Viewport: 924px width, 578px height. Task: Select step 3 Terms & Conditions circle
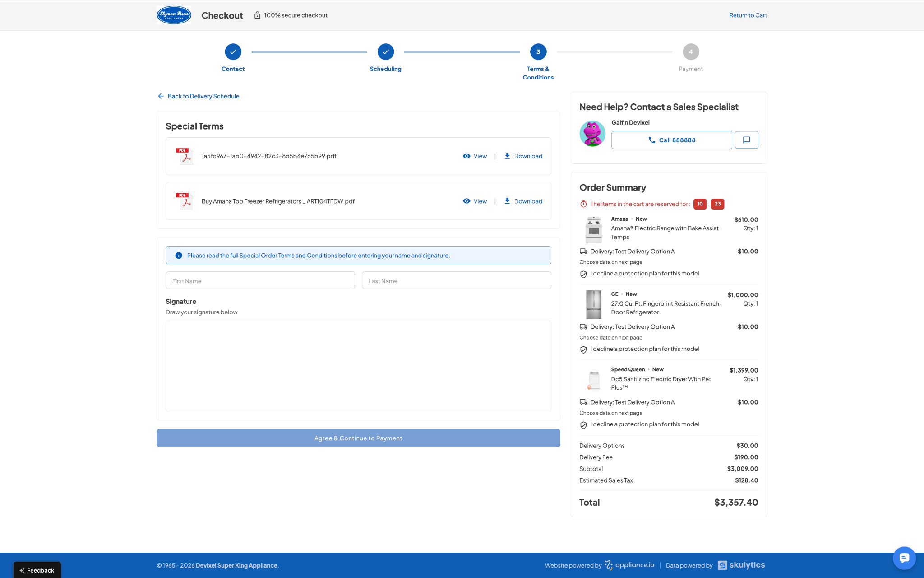pyautogui.click(x=538, y=52)
